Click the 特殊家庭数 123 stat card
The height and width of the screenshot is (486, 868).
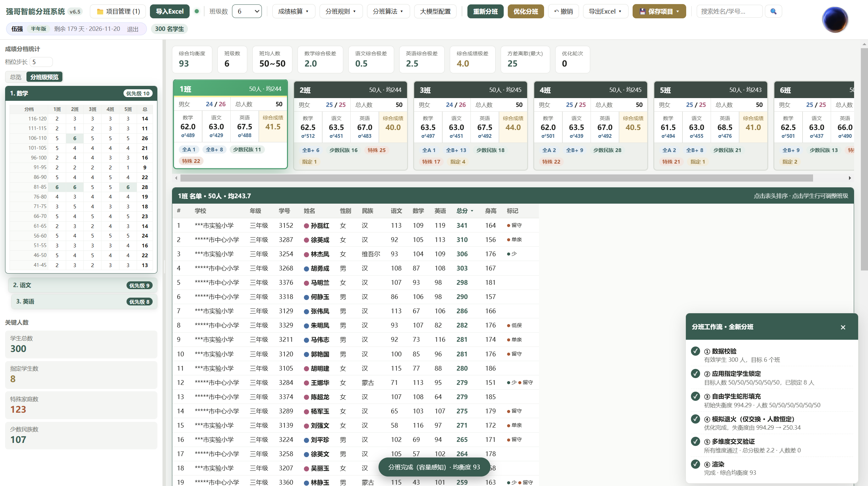(81, 405)
